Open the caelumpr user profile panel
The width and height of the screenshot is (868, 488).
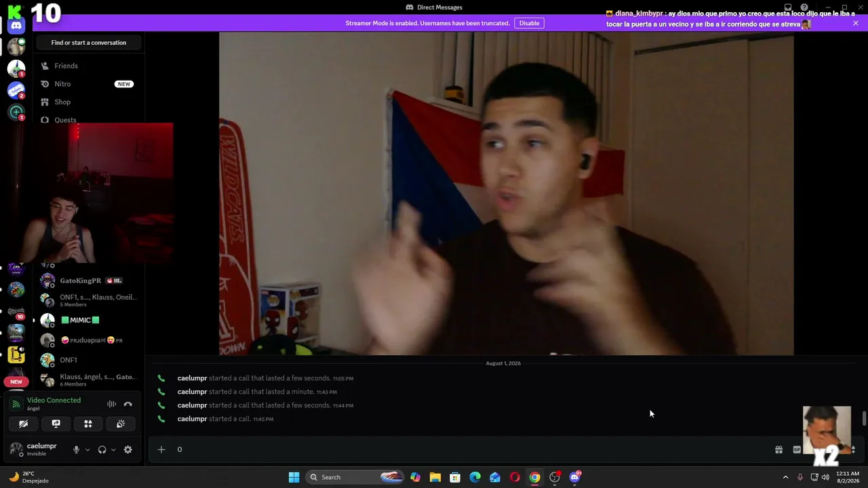click(x=35, y=449)
